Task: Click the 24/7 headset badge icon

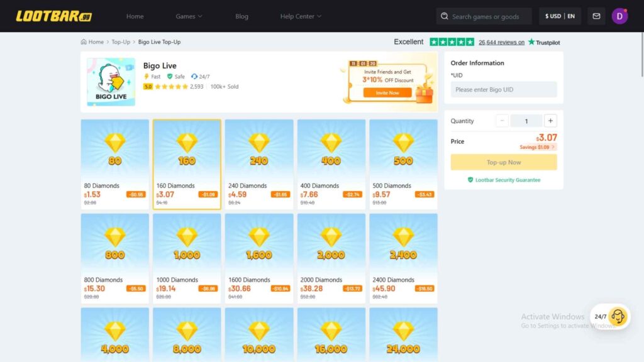Action: [x=194, y=76]
